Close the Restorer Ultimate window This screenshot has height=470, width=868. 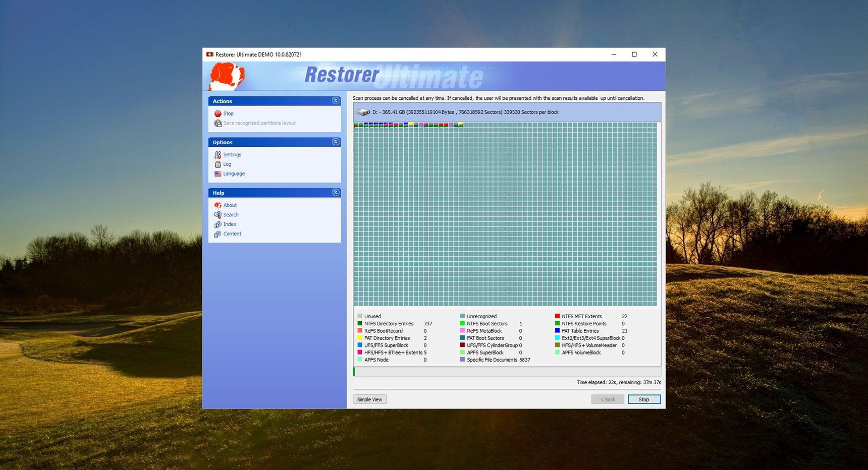[x=655, y=54]
